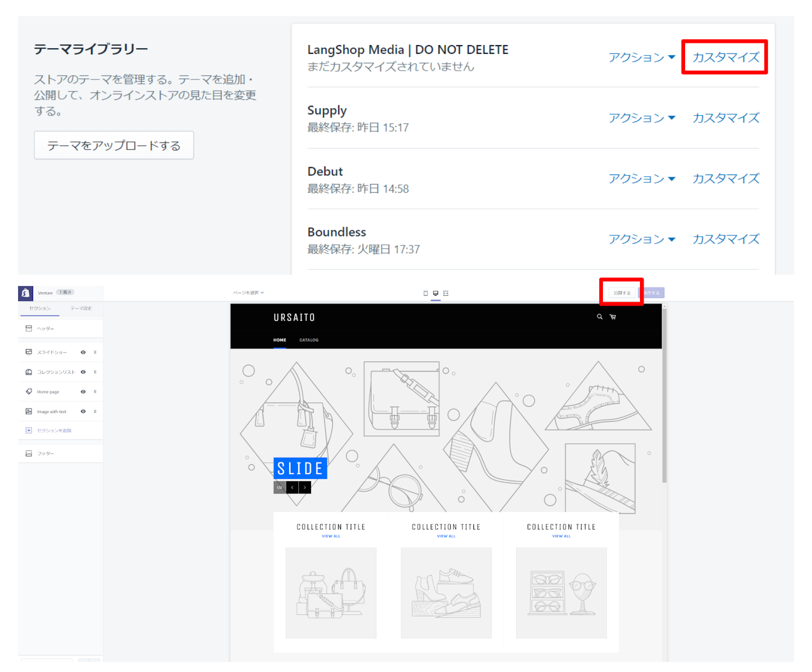Click カスタマイズ for LangShop Media theme
Screen dimensions: 812x672
click(726, 57)
